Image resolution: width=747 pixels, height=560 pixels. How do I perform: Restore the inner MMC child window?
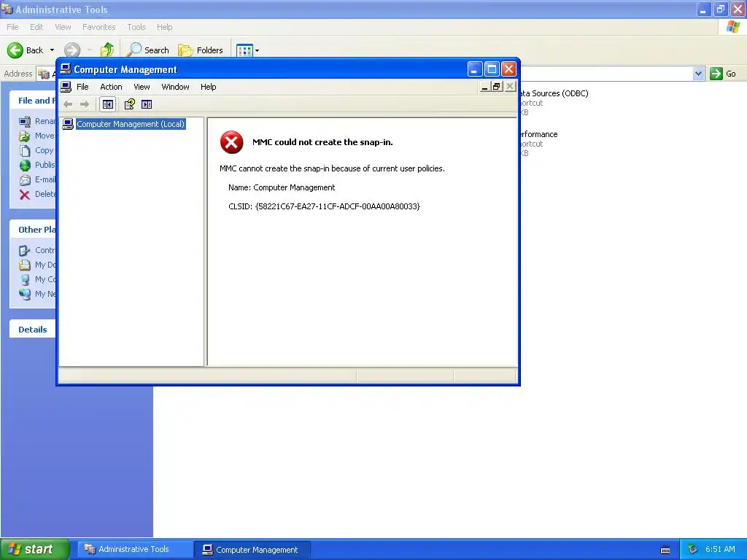pos(497,87)
